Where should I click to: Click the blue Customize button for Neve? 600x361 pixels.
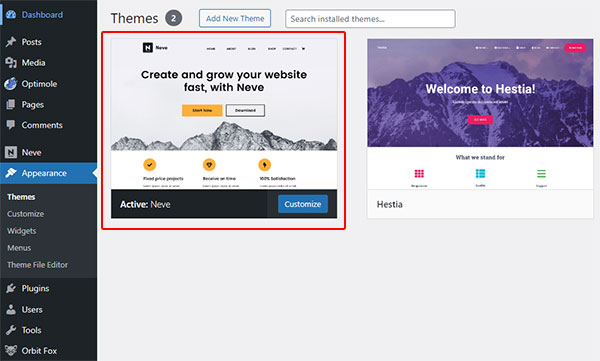(303, 204)
